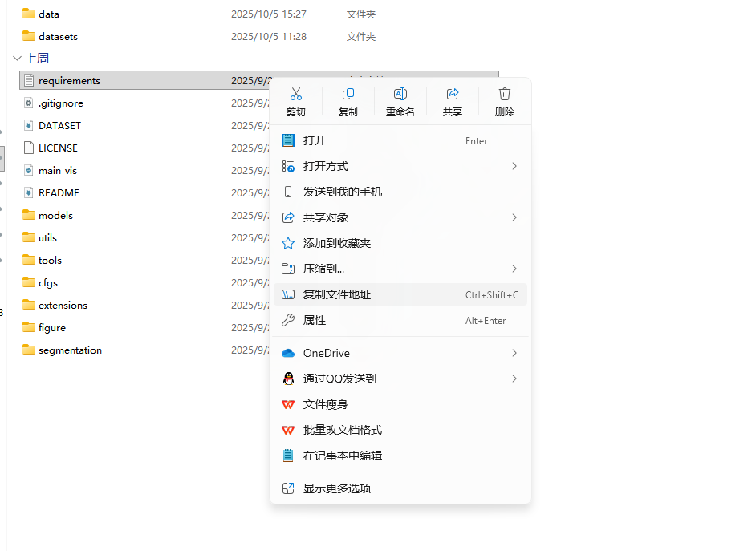Click the star icon for 添加到收藏夹
Screen dimensions: 756x551
pos(288,243)
